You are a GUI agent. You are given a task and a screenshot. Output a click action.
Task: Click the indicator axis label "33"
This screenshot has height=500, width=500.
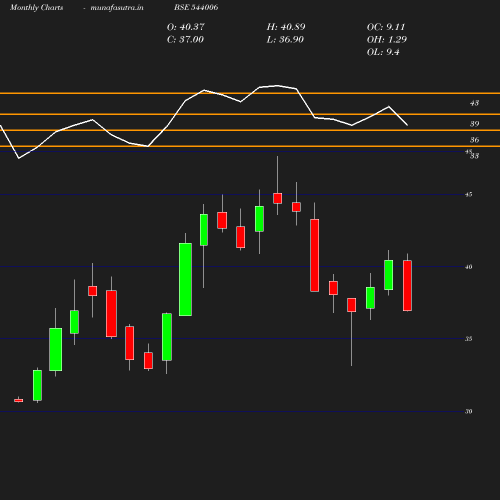point(474,156)
